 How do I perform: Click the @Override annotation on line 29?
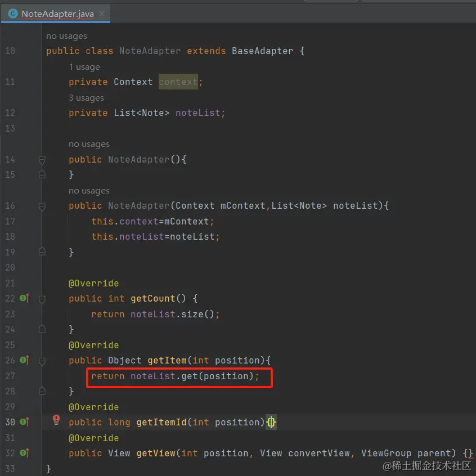(x=93, y=407)
